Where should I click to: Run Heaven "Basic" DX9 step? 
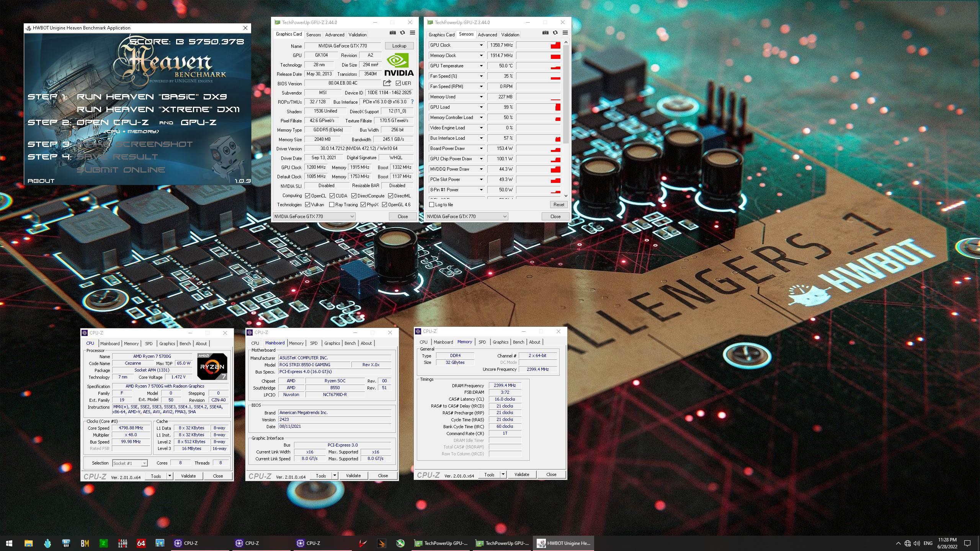152,96
